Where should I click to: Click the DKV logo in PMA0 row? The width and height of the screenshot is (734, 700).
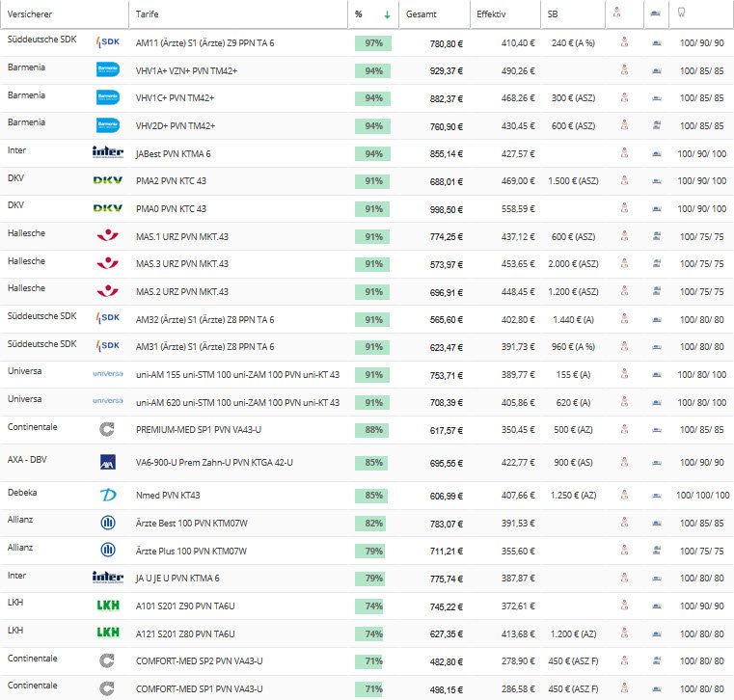point(107,208)
